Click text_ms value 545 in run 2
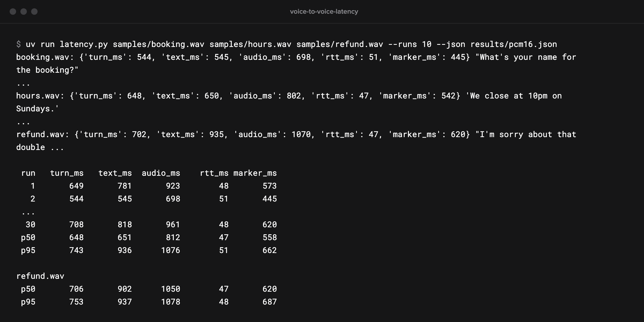This screenshot has width=644, height=322. click(x=125, y=199)
